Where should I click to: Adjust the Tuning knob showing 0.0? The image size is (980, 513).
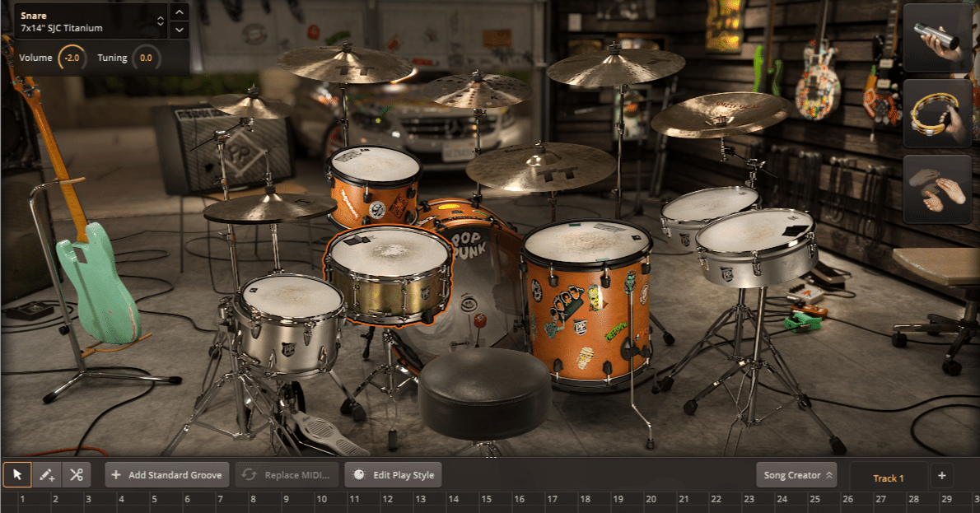point(146,58)
